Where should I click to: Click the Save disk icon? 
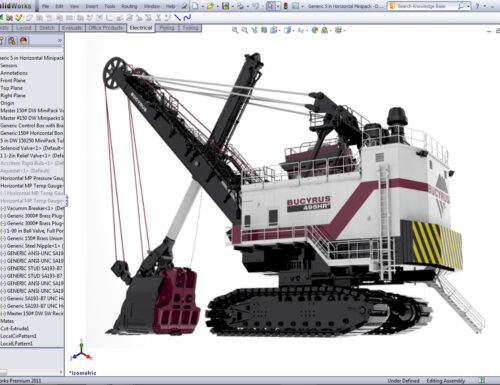tap(226, 6)
